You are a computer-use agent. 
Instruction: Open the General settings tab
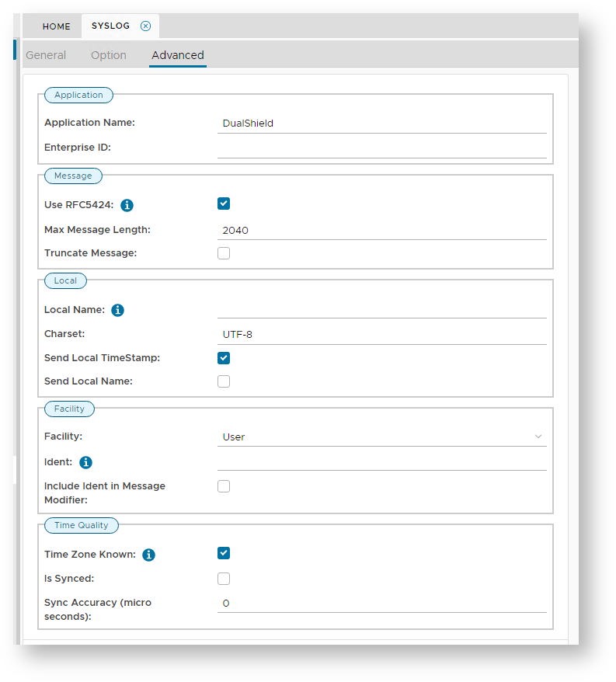pyautogui.click(x=46, y=54)
